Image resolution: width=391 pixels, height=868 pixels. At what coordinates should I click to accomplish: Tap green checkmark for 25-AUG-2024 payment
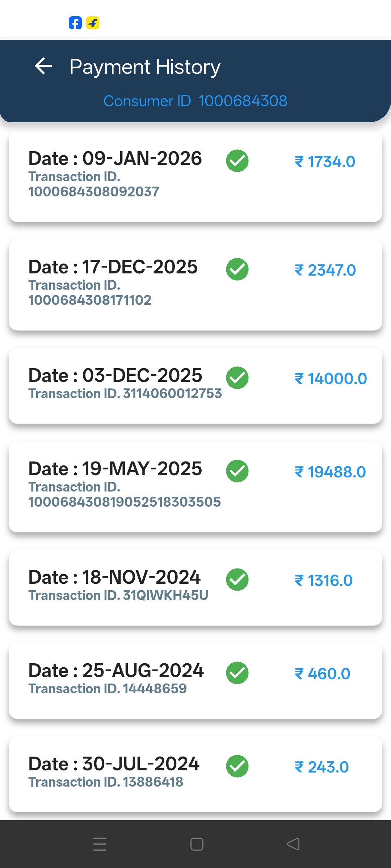click(237, 673)
